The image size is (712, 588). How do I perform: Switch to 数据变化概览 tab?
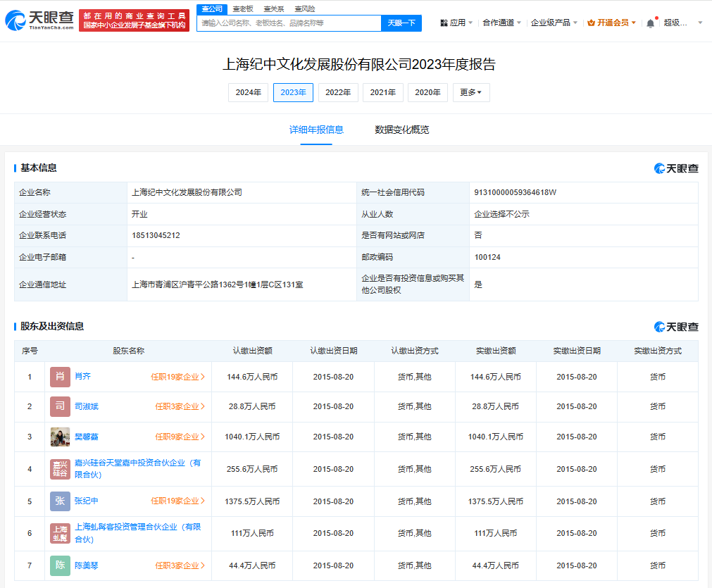(401, 130)
